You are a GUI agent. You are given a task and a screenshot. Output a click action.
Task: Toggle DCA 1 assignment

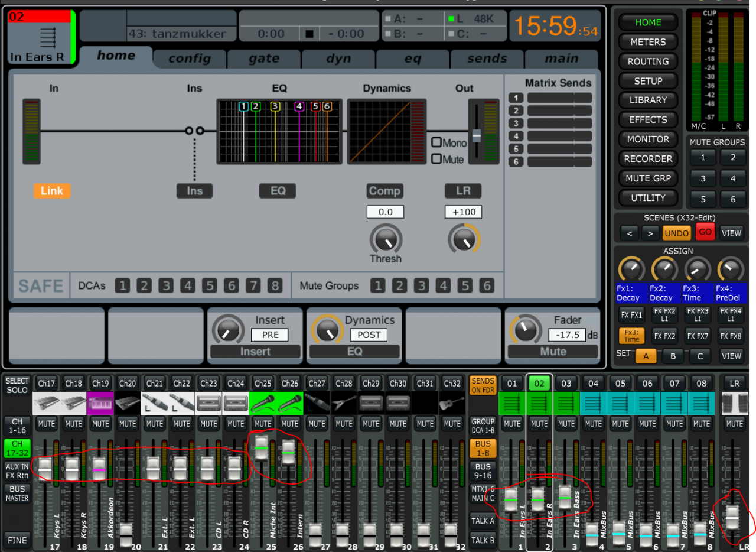click(x=122, y=286)
